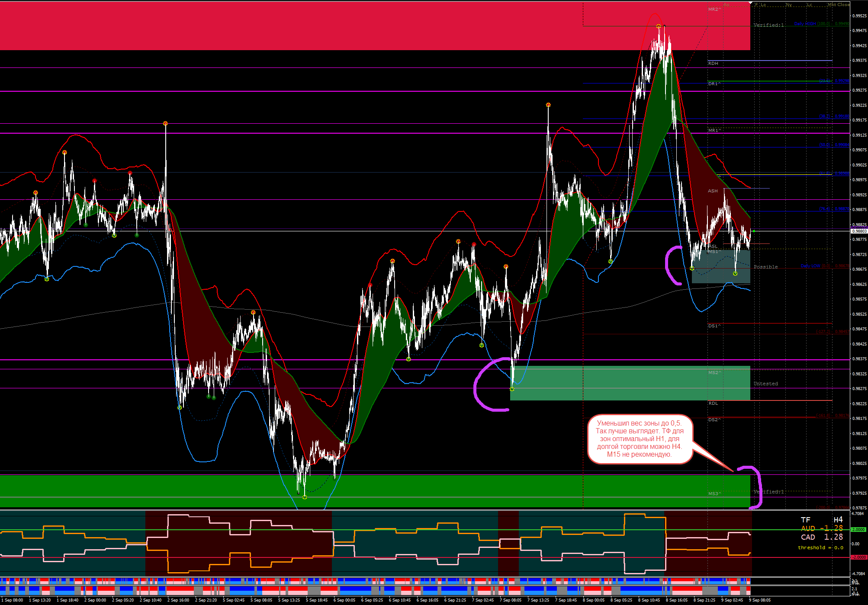868x605 pixels.
Task: Click the Untested zone status label
Action: pos(765,384)
